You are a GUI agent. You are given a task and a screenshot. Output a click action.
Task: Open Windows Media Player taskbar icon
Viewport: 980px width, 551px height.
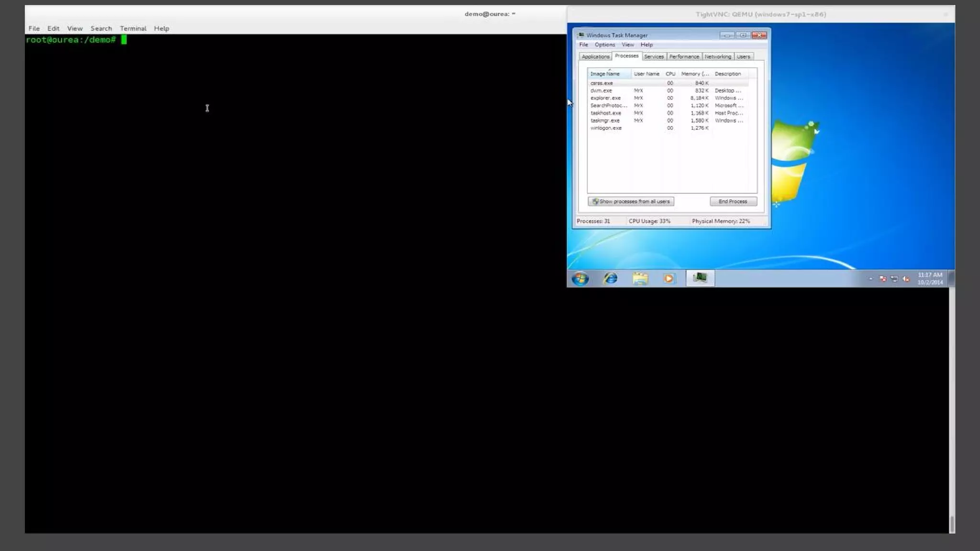point(669,278)
